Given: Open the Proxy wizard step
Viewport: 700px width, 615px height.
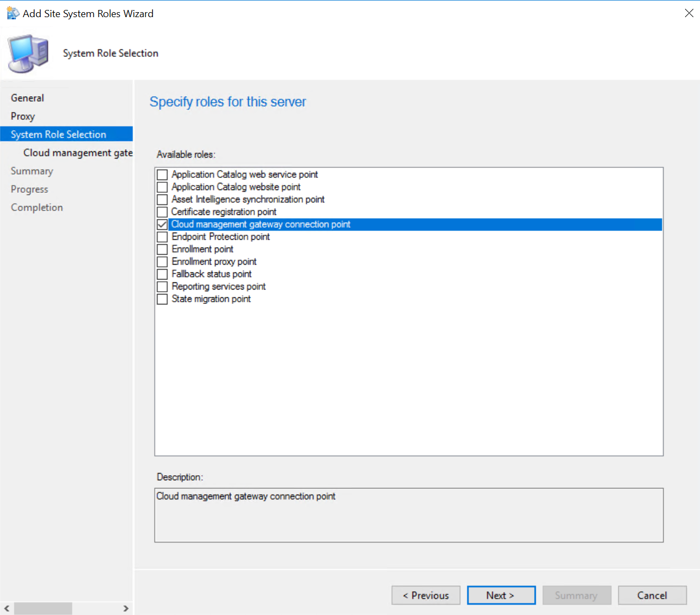Looking at the screenshot, I should pos(23,116).
